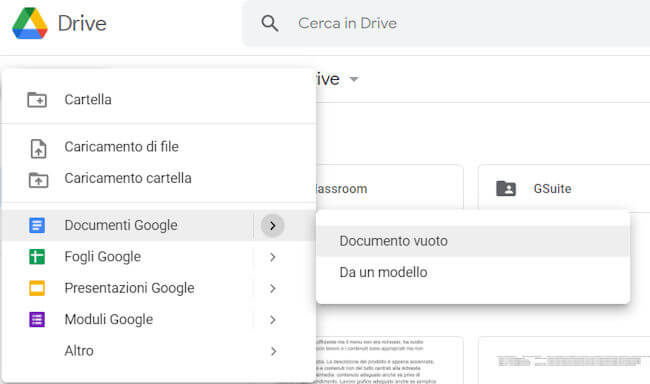The image size is (650, 384).
Task: Expand the Fogli Google submenu arrow
Action: [272, 257]
